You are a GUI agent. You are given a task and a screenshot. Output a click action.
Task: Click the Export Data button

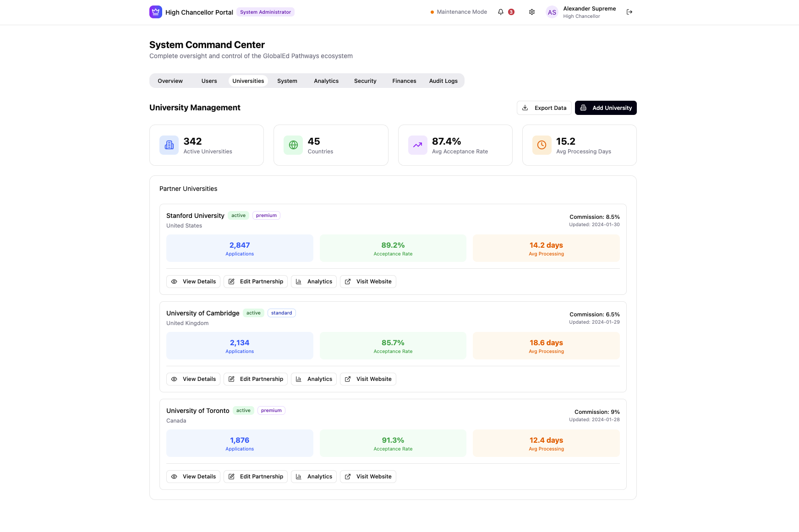pyautogui.click(x=544, y=108)
